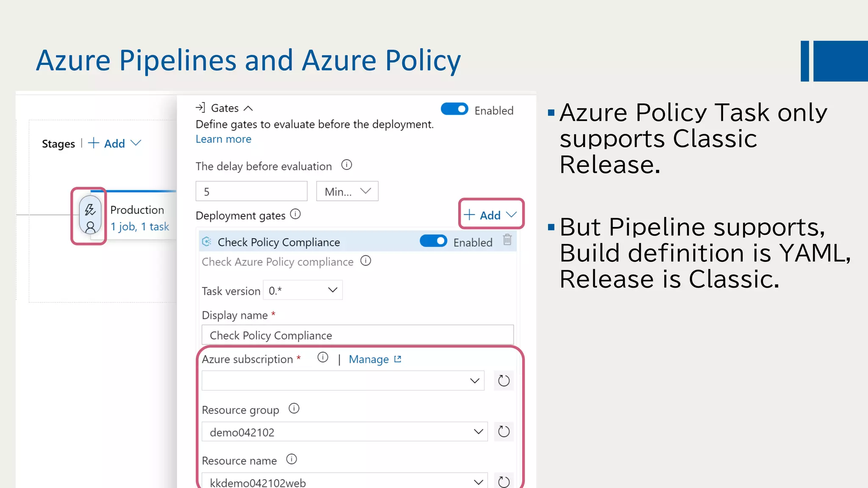The image size is (868, 488).
Task: Open the Manage subscription link
Action: point(375,359)
